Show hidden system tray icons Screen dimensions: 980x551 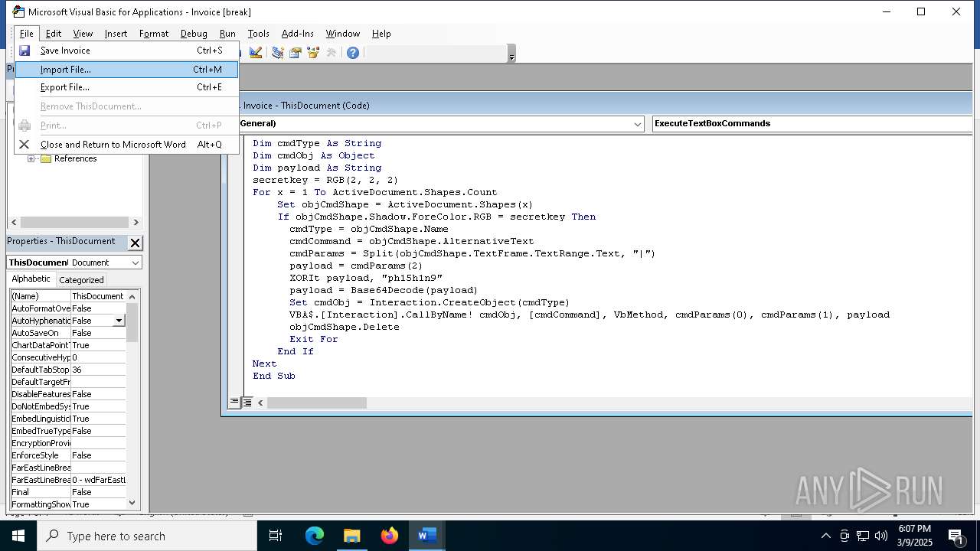[826, 536]
